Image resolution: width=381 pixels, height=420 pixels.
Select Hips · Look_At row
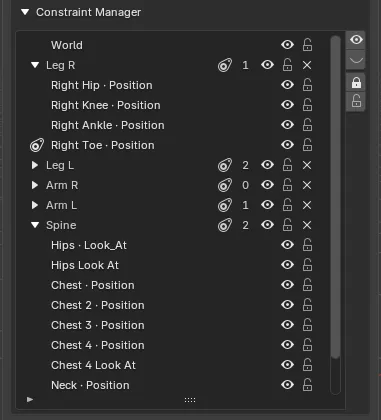coord(173,245)
